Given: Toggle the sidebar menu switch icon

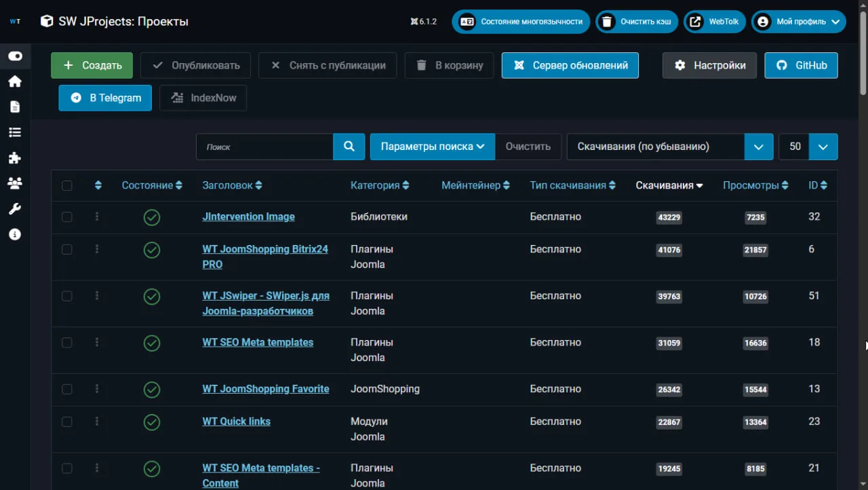Looking at the screenshot, I should point(15,56).
